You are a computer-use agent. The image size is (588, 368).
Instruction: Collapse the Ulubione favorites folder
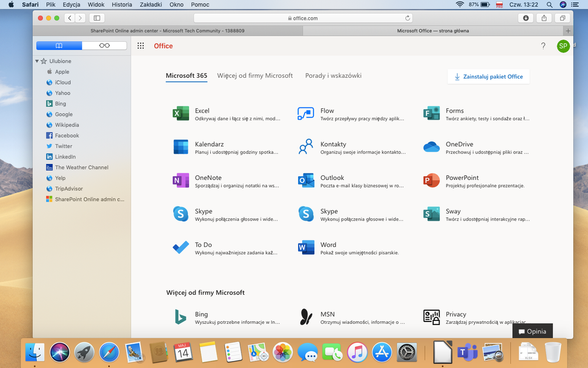[x=37, y=61]
